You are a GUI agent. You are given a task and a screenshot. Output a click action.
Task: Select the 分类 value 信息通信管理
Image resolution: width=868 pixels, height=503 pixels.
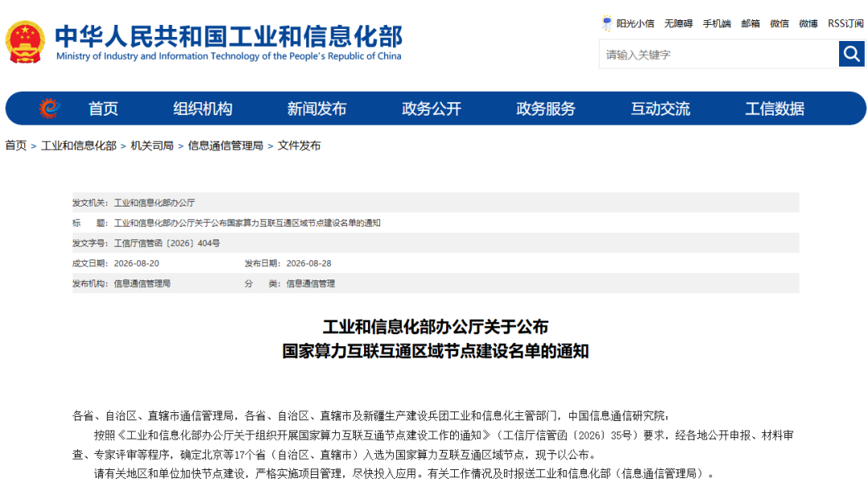pos(310,284)
